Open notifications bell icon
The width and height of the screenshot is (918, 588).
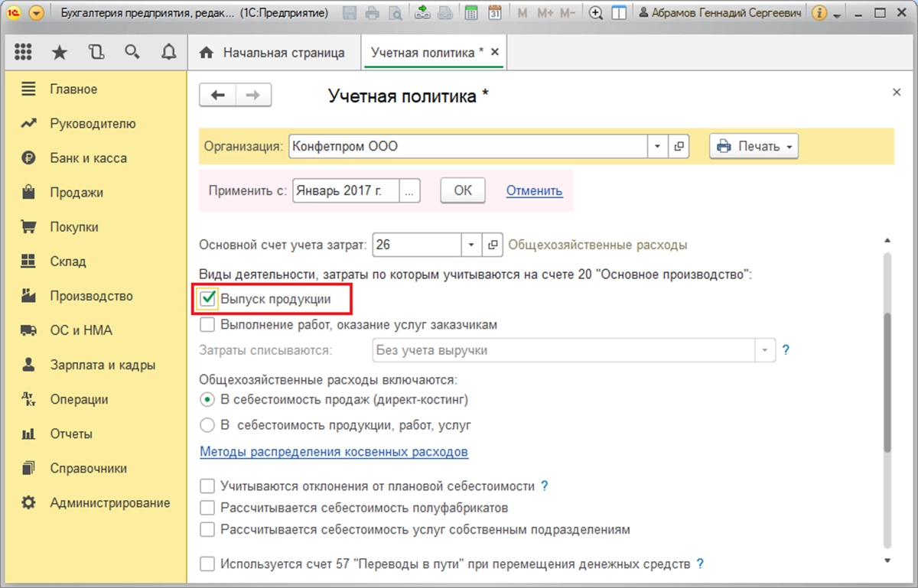[x=169, y=52]
